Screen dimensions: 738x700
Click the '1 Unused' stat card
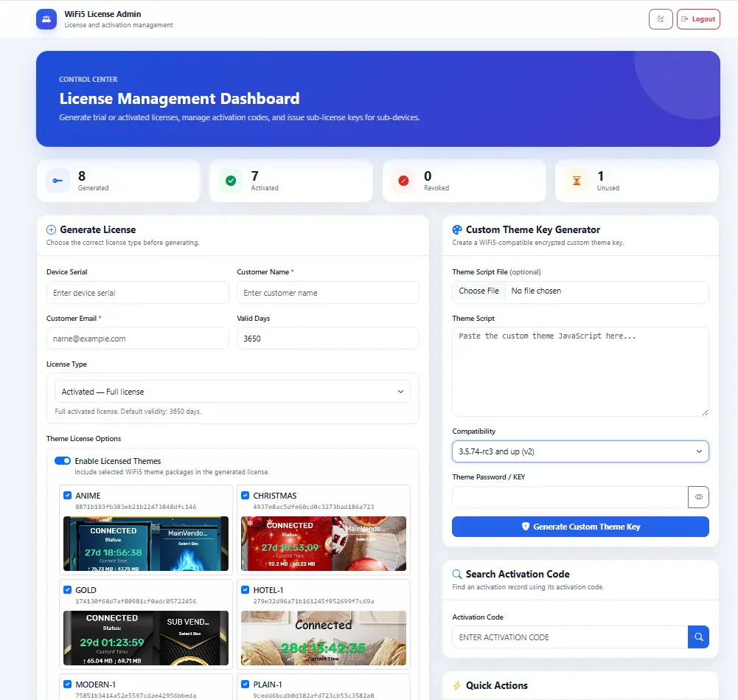(637, 181)
